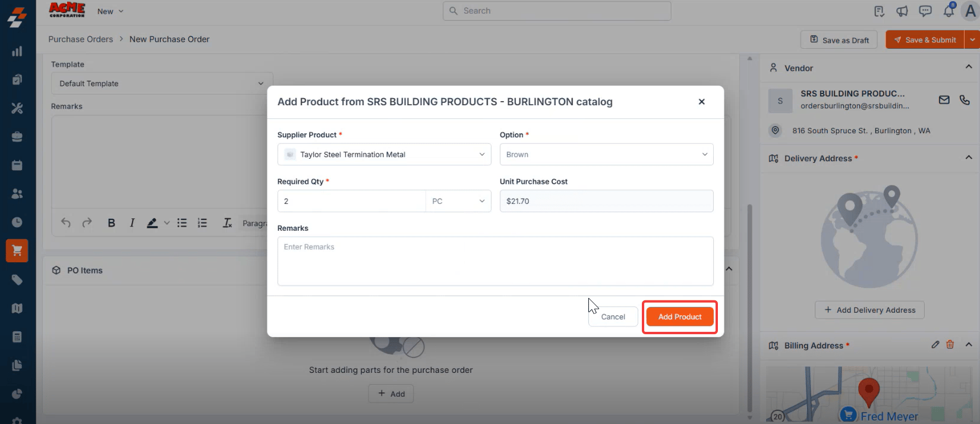Toggle bold formatting in remarks editor

coord(111,223)
